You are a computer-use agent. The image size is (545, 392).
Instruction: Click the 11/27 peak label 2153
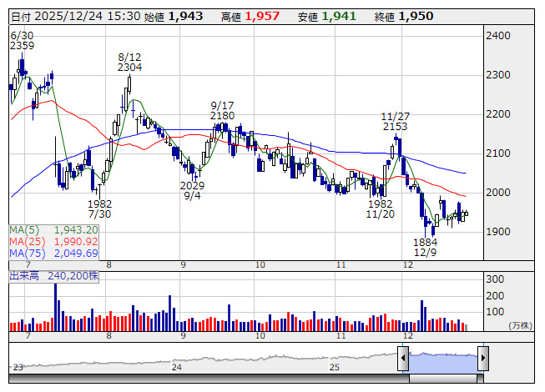[x=395, y=126]
